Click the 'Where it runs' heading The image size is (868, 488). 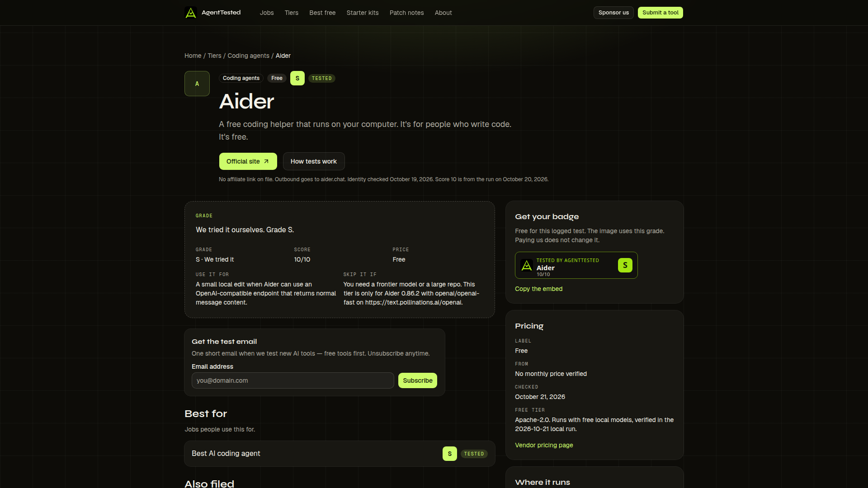pyautogui.click(x=542, y=482)
